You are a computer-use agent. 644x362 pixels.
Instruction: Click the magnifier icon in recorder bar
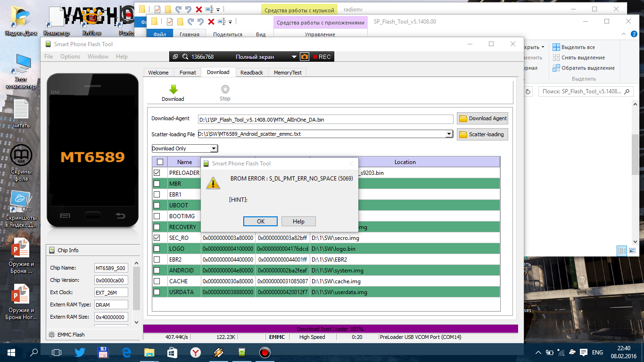tap(185, 57)
